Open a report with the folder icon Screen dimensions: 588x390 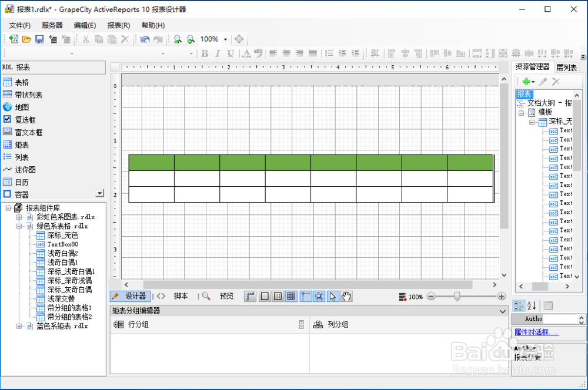coord(26,39)
